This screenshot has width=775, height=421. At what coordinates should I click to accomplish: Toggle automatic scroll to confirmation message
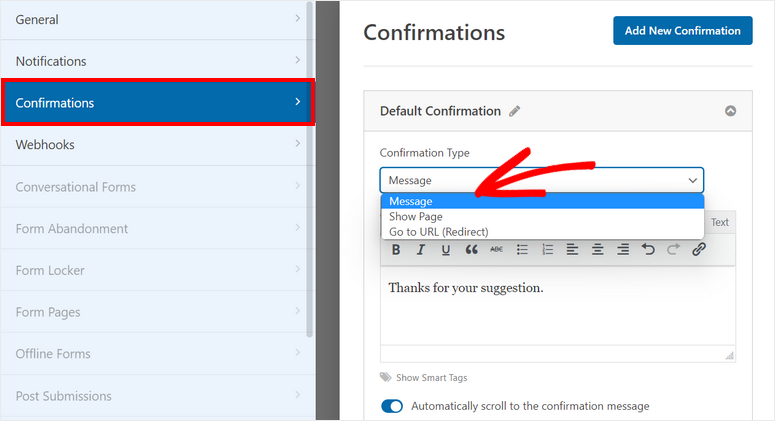pos(392,406)
